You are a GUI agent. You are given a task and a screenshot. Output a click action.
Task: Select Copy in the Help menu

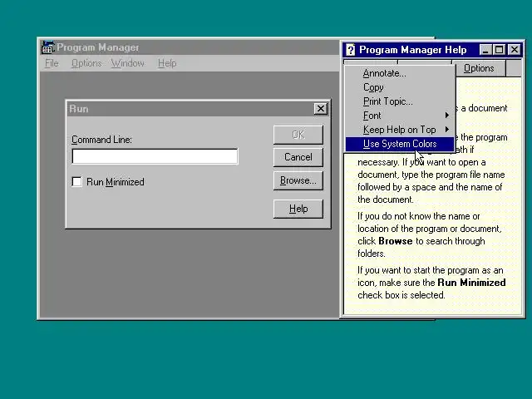coord(400,87)
